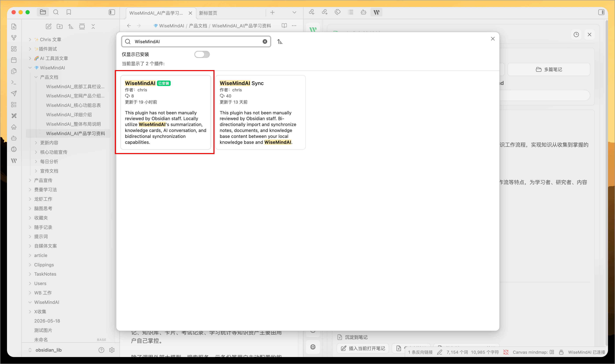This screenshot has width=615, height=364.
Task: Open a new tab with plus button
Action: pos(273,13)
